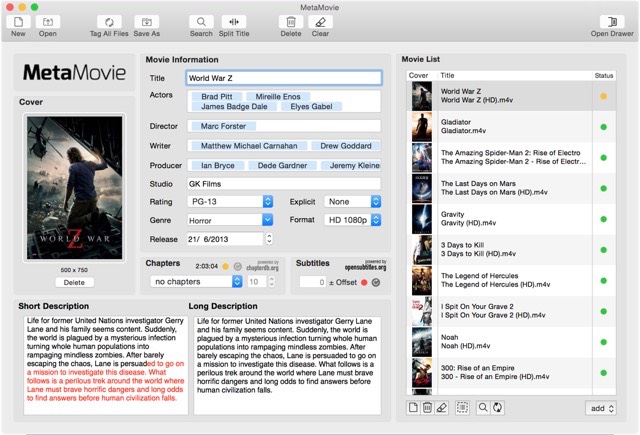Click select-all dashed square icon below Movie List
This screenshot has width=640, height=435.
(462, 408)
